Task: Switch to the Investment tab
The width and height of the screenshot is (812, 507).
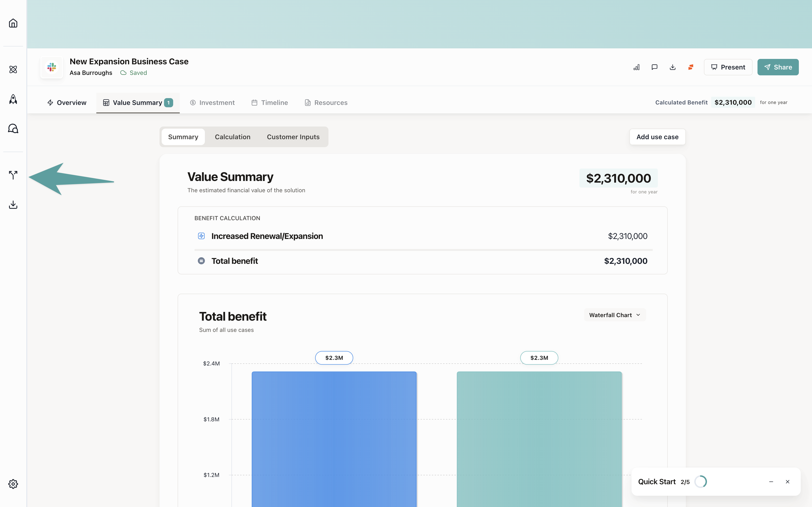Action: (212, 103)
